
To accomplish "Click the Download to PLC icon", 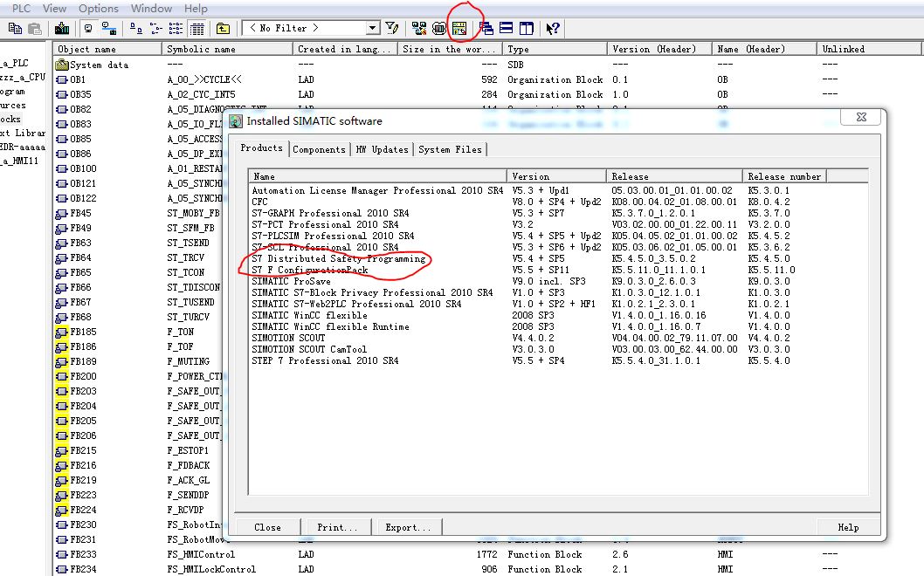I will 61,28.
